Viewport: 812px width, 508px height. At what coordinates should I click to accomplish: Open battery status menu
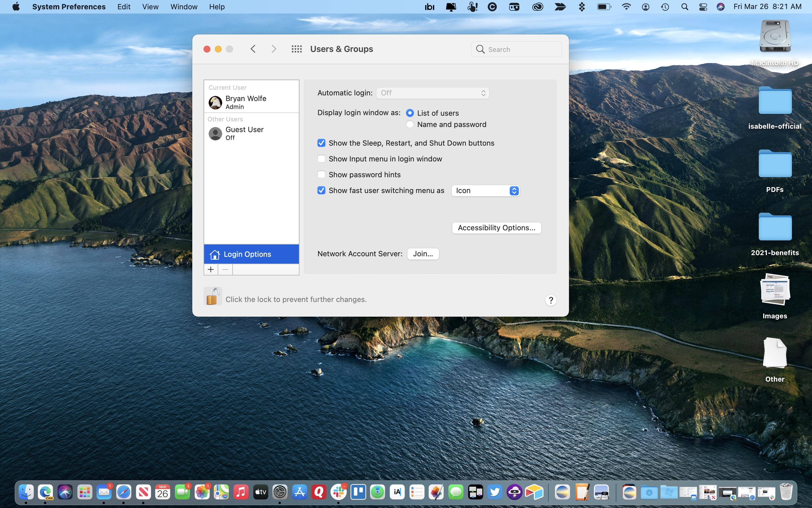click(x=604, y=7)
